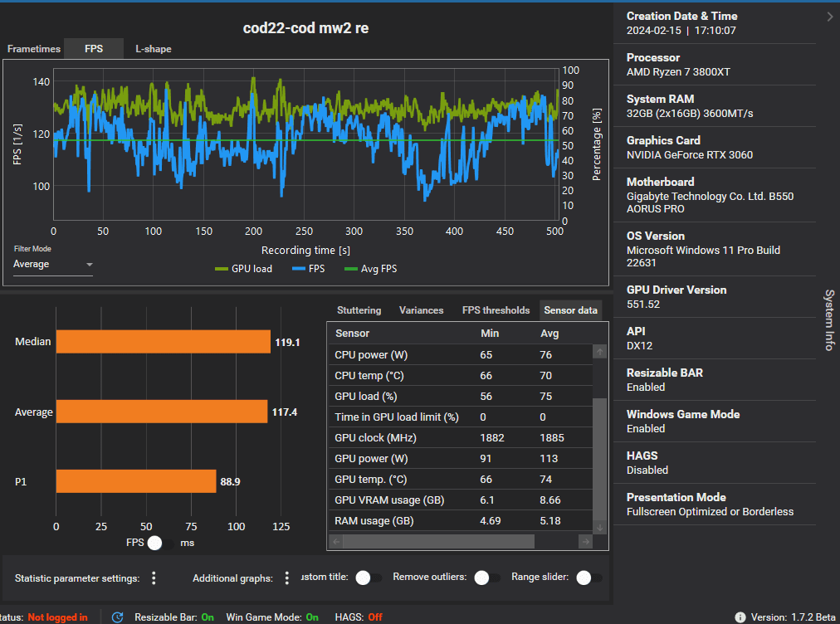Click the blue FPS legend entry
840x624 pixels.
pyautogui.click(x=308, y=269)
